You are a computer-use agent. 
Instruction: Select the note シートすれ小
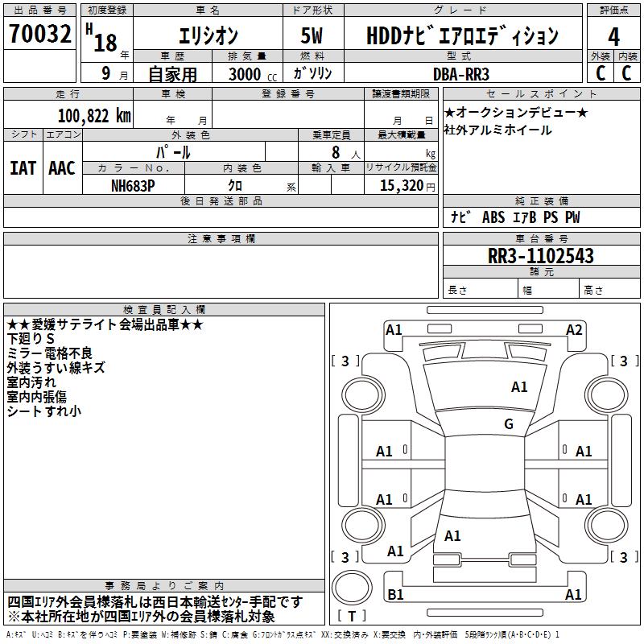click(44, 411)
